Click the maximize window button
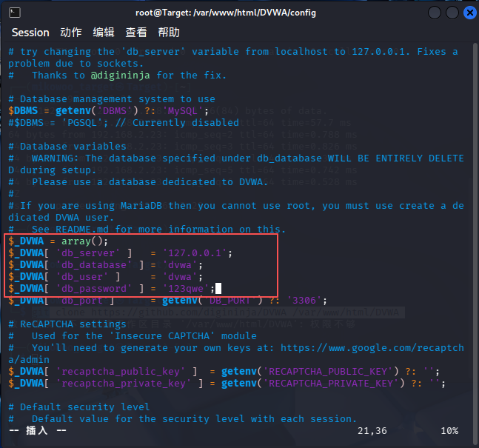 point(452,13)
